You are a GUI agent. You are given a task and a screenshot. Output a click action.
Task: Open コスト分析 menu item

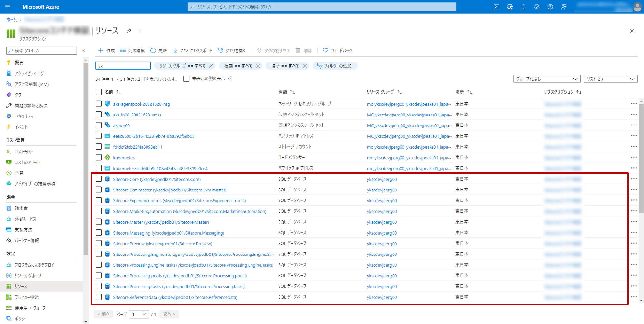tap(24, 152)
